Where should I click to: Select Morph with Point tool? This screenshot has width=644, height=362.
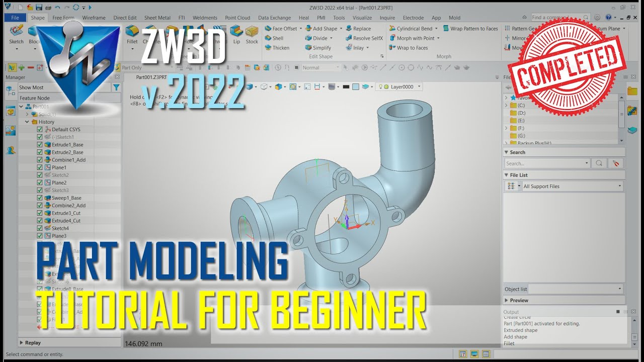tap(412, 38)
